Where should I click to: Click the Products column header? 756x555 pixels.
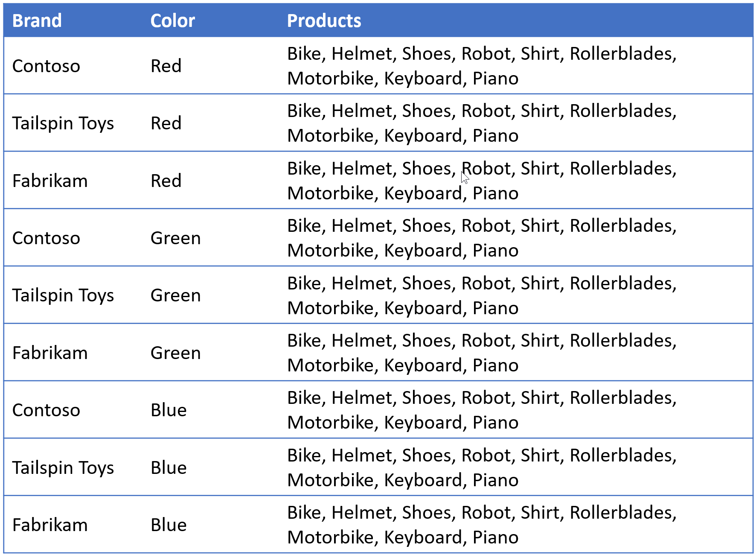(324, 20)
